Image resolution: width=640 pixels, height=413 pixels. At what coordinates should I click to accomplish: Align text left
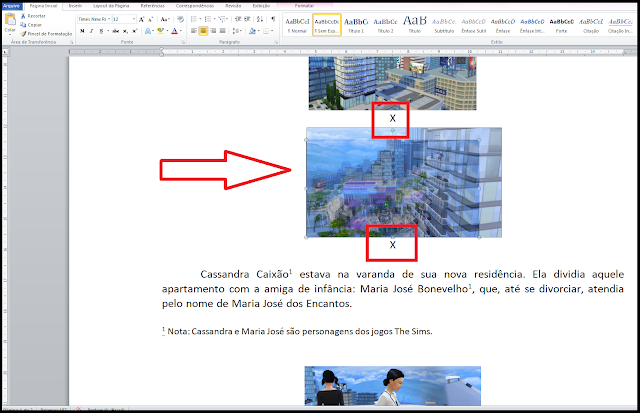coord(194,31)
